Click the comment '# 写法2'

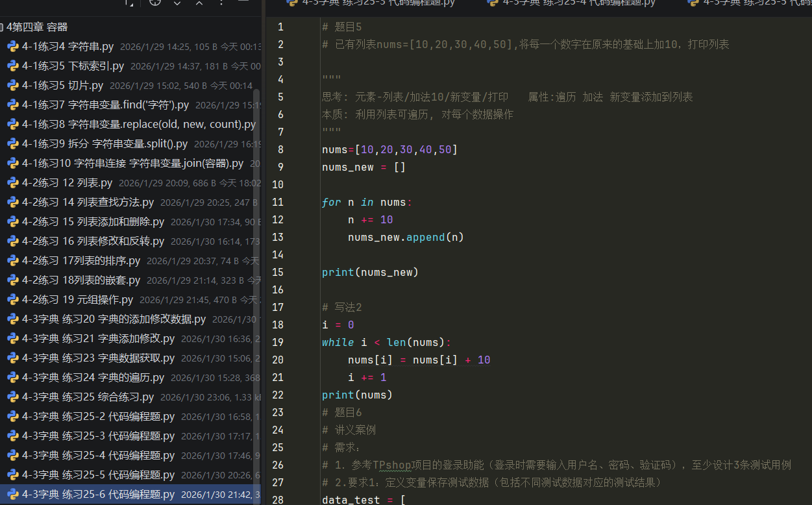click(341, 308)
